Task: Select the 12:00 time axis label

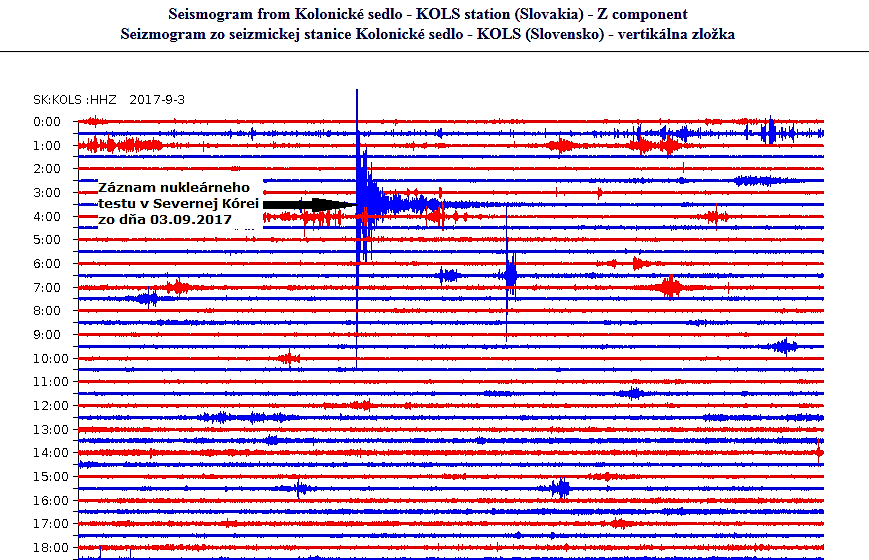Action: [x=48, y=406]
